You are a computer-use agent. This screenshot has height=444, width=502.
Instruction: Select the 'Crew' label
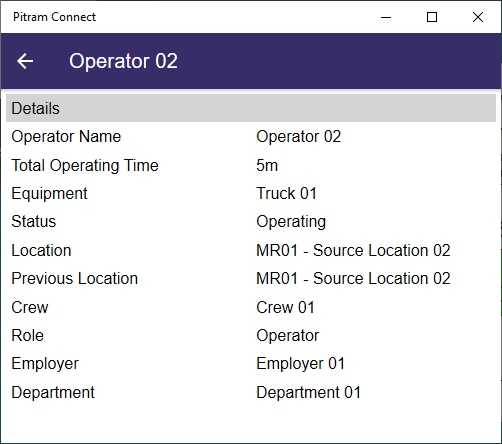point(30,307)
